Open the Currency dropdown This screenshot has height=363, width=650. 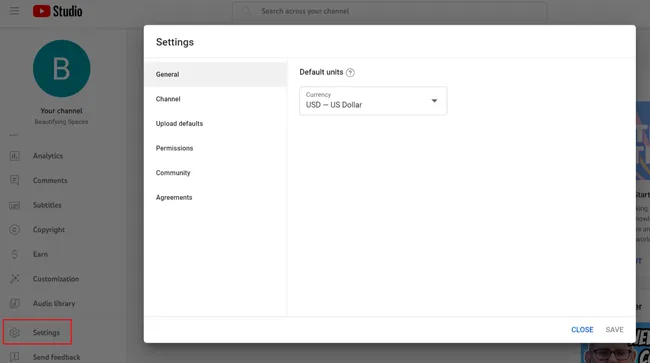point(373,101)
